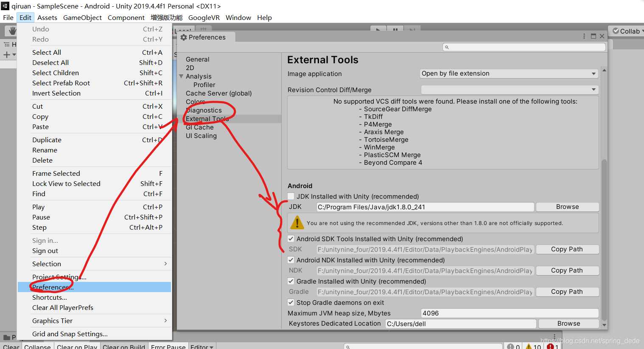Viewport: 644px width, 349px height.
Task: Choose Shortcuts... from Edit menu
Action: pyautogui.click(x=94, y=297)
